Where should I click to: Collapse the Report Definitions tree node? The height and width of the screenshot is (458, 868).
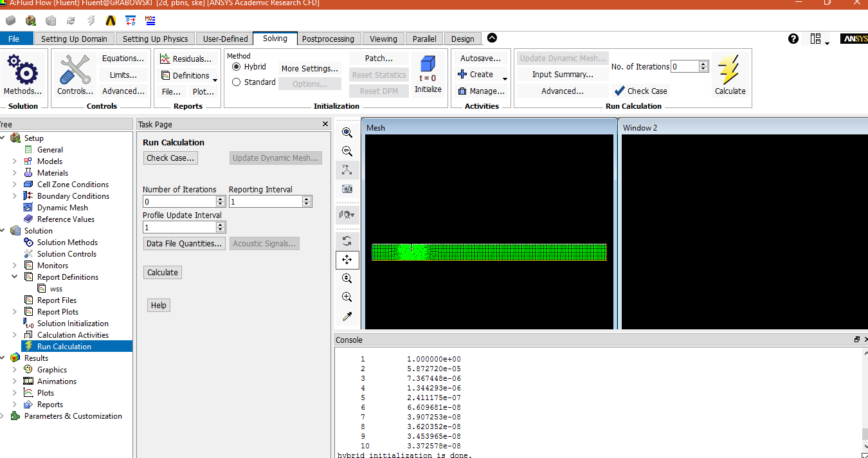(15, 277)
